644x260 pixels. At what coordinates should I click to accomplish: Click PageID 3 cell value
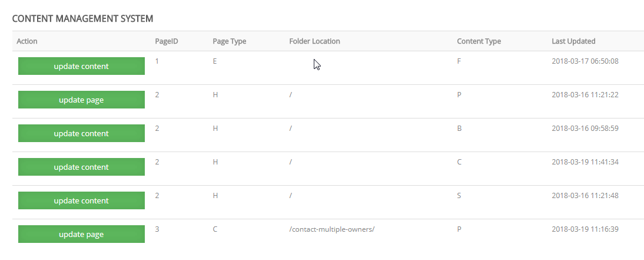[157, 229]
